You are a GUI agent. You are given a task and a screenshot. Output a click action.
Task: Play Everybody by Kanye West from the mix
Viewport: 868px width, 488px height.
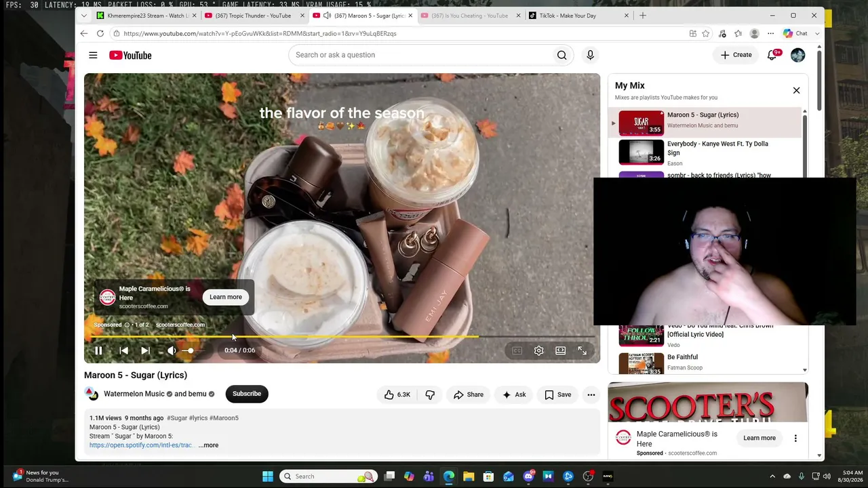(705, 152)
